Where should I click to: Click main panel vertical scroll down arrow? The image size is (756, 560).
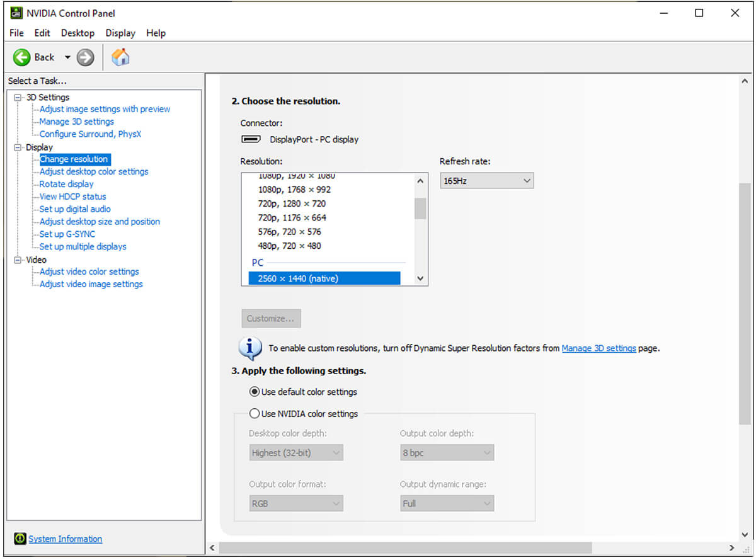point(745,534)
